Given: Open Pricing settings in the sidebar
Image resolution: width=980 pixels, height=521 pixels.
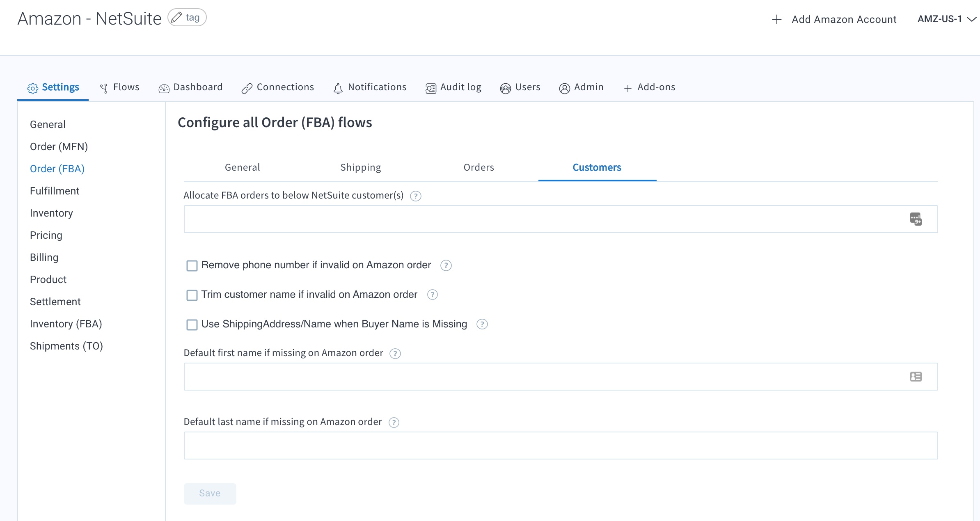Looking at the screenshot, I should pos(46,235).
